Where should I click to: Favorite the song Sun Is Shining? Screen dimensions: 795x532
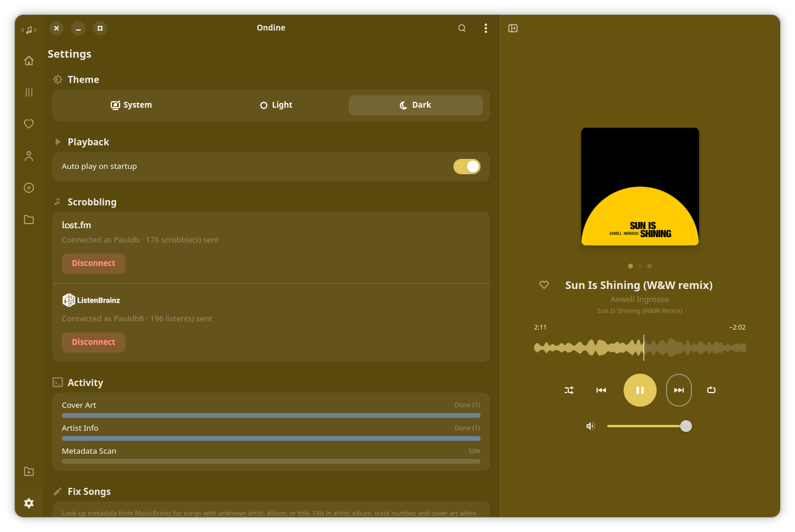[x=544, y=285]
